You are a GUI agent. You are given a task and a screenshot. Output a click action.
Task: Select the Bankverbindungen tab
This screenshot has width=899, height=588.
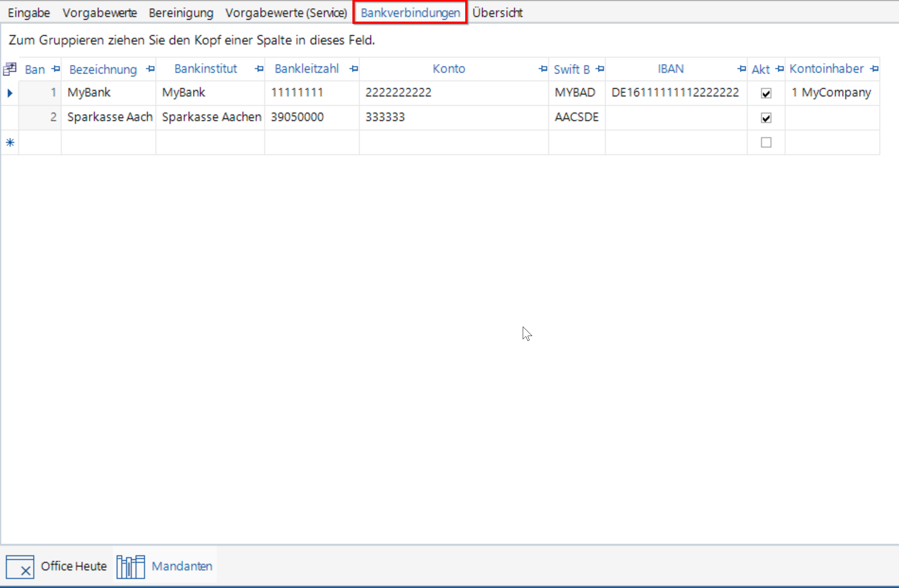point(410,13)
